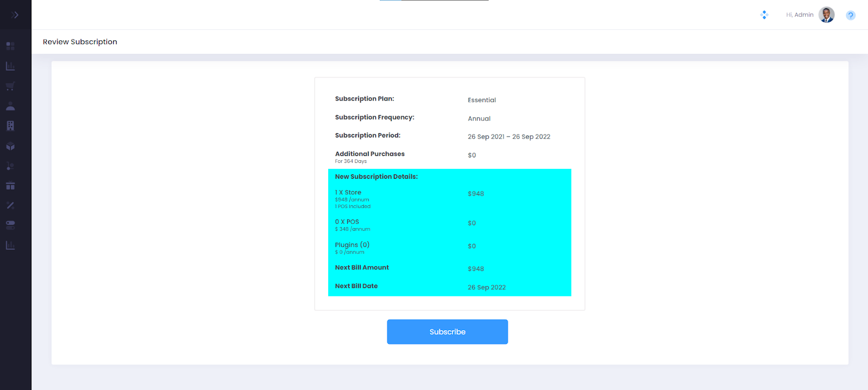Click 'For 364 Days' subtext
The height and width of the screenshot is (390, 868).
click(x=351, y=161)
